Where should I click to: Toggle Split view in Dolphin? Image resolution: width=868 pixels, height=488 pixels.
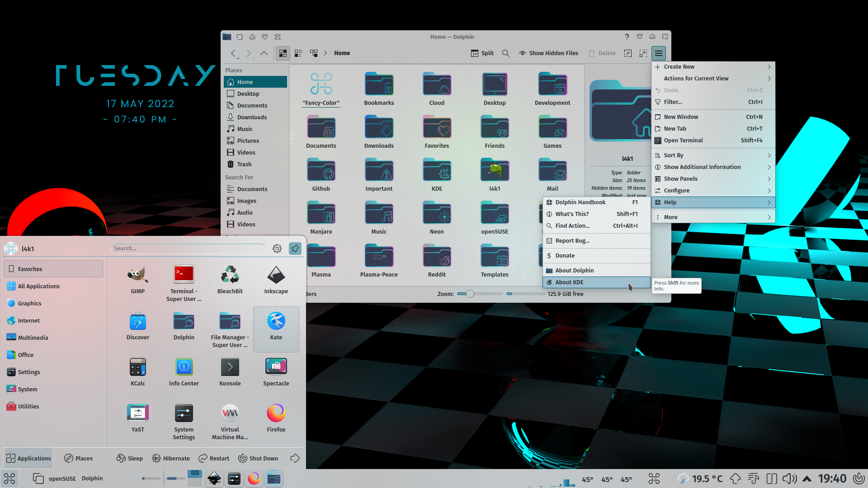point(482,53)
